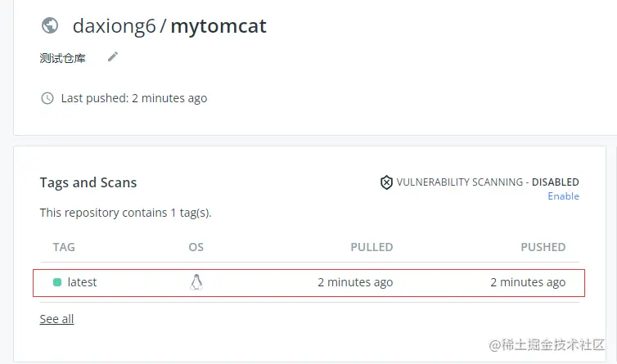Open the latest tag
617x364 pixels.
pos(82,282)
